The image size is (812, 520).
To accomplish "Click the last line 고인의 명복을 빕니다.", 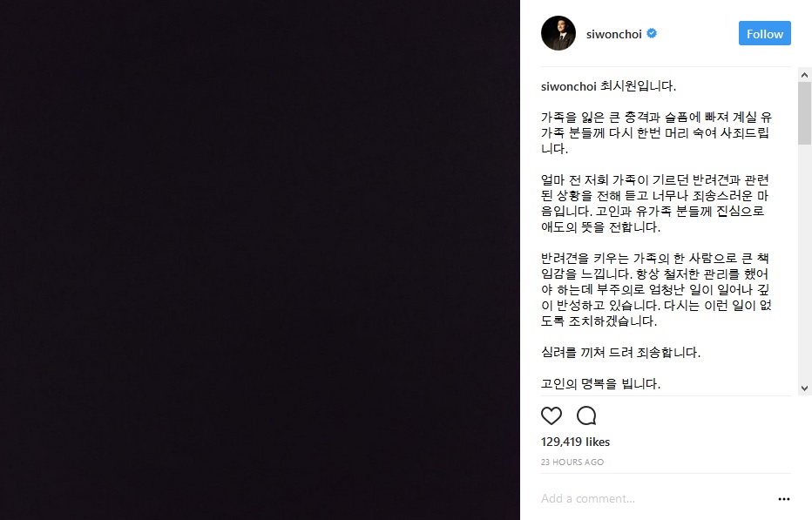I will [x=600, y=384].
